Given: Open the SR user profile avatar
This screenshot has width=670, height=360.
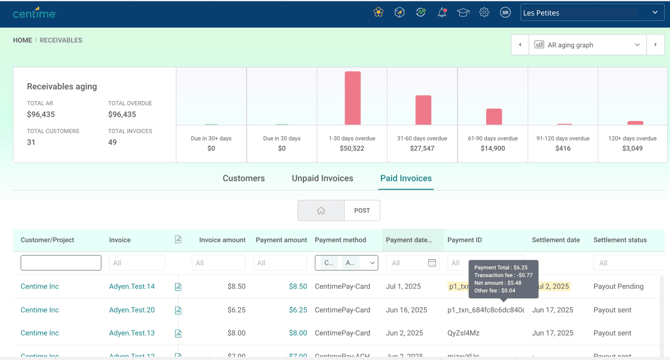Looking at the screenshot, I should pos(505,13).
